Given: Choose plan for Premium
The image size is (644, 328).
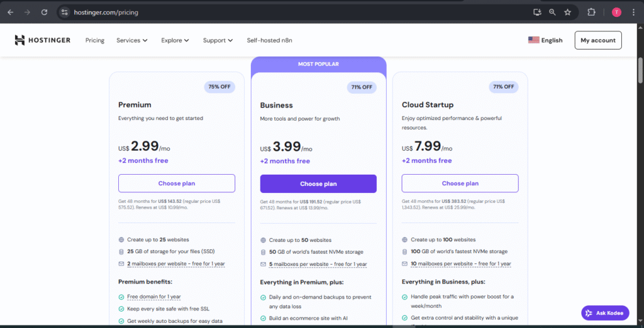Looking at the screenshot, I should (x=177, y=183).
